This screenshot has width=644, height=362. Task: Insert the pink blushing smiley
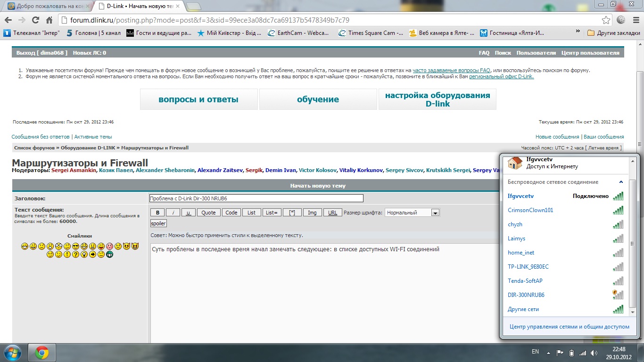pyautogui.click(x=109, y=246)
